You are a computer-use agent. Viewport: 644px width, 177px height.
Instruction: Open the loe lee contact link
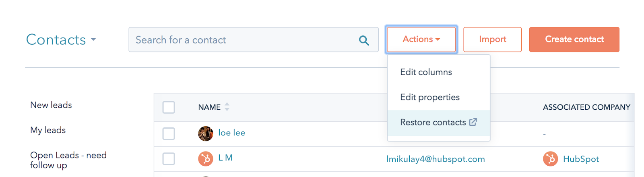[231, 133]
